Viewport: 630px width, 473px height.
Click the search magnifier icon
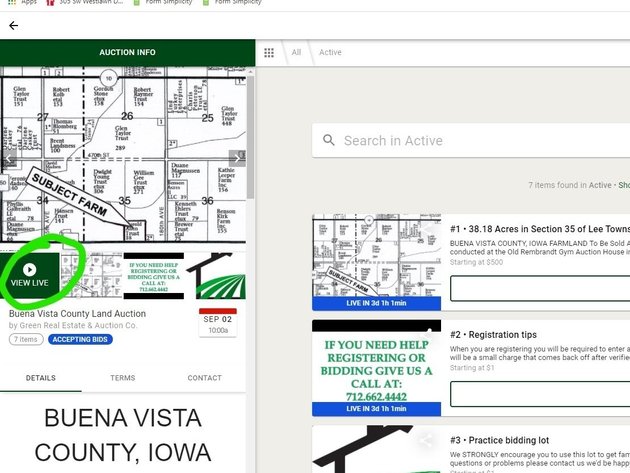pos(328,141)
